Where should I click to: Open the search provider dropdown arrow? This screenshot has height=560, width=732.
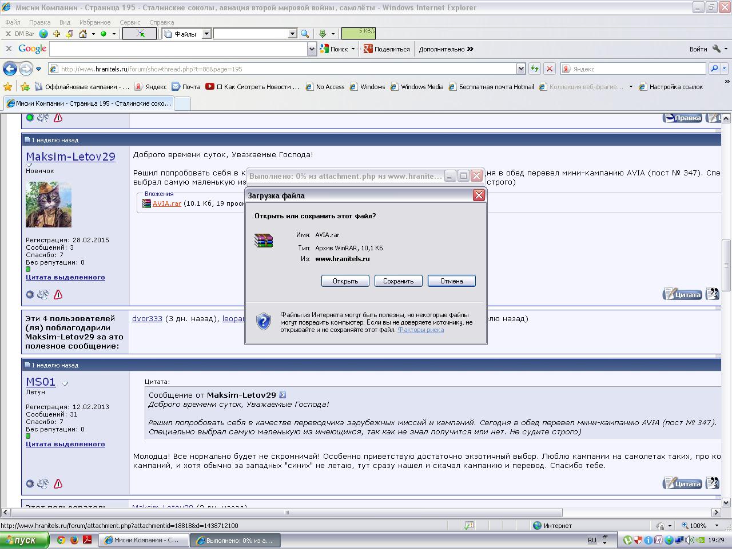click(x=725, y=69)
